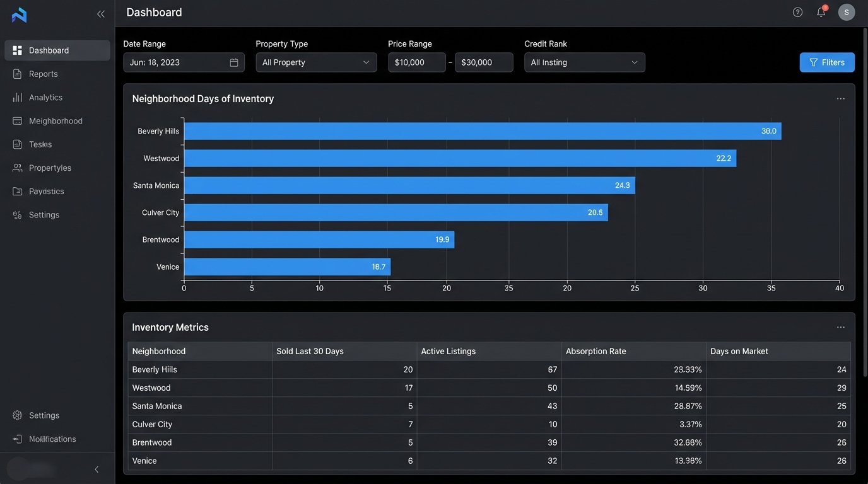Viewport: 868px width, 484px height.
Task: Click the $10,000 minimum price input
Action: [x=417, y=62]
